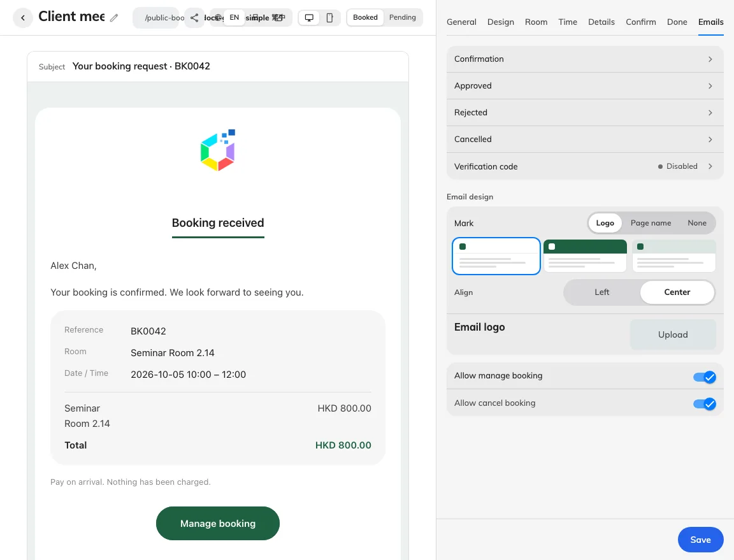The height and width of the screenshot is (560, 734).
Task: Toggle the Allow manage booking switch
Action: (705, 377)
